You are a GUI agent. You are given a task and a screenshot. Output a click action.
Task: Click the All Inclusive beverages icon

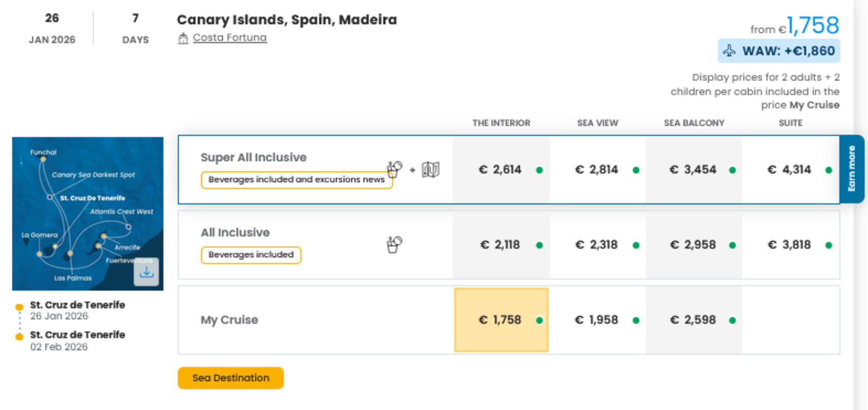coord(394,244)
